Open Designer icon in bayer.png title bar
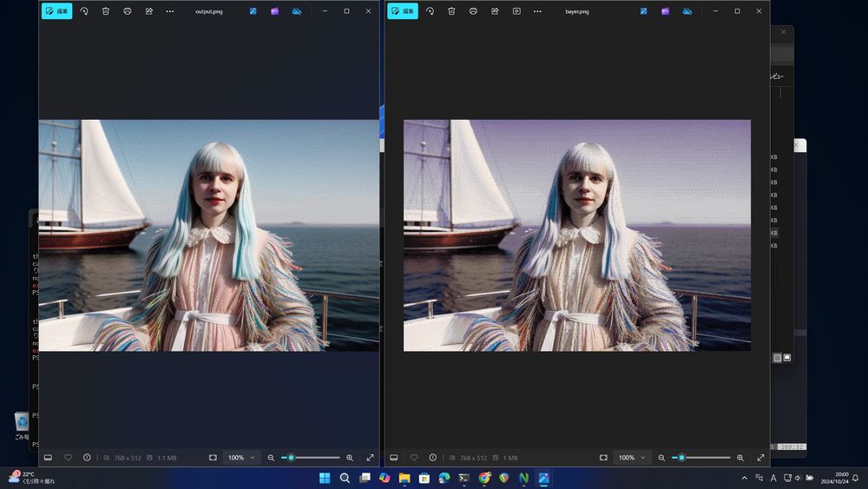The height and width of the screenshot is (489, 868). (x=644, y=11)
